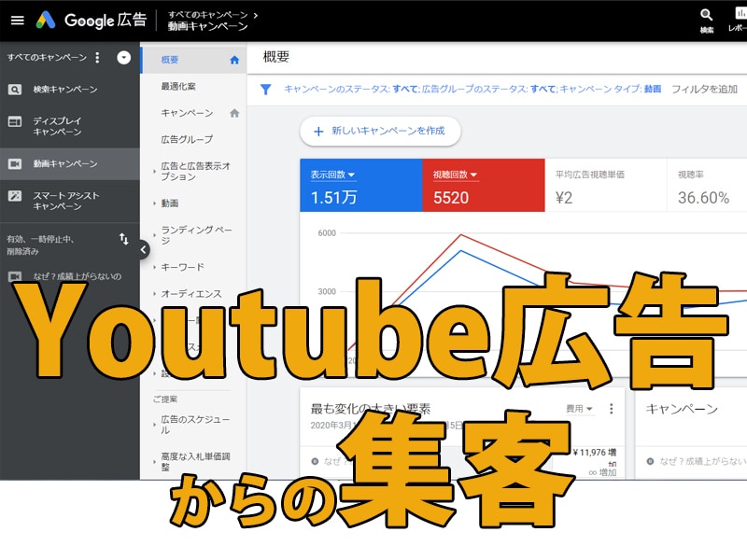Expand the 動画 section
Image resolution: width=747 pixels, height=560 pixels.
[x=170, y=203]
